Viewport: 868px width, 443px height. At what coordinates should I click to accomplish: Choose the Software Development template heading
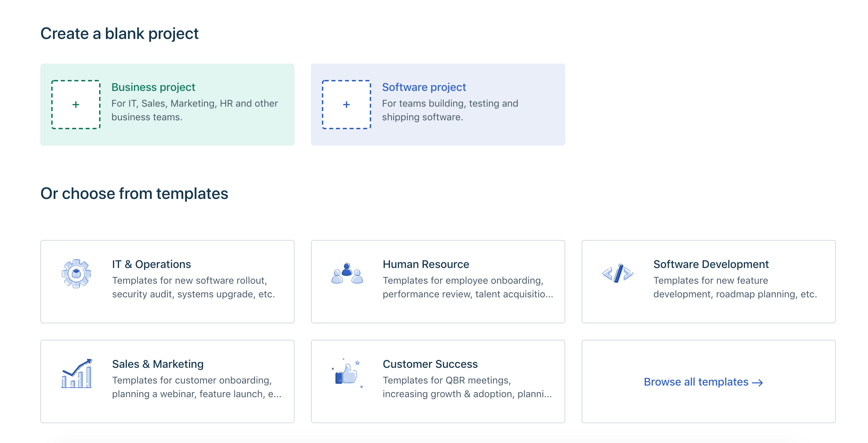point(711,264)
